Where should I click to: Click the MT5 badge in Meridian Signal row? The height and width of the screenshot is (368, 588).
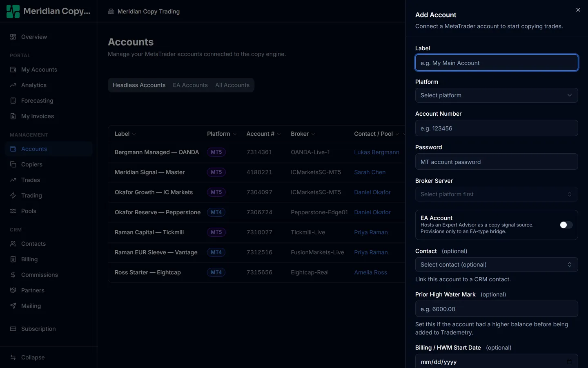[x=216, y=172]
